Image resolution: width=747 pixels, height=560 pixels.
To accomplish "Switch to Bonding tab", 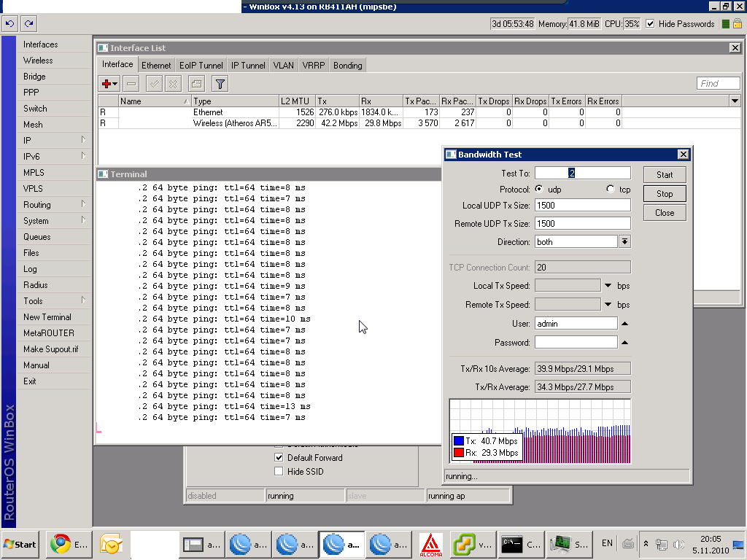I will point(348,65).
